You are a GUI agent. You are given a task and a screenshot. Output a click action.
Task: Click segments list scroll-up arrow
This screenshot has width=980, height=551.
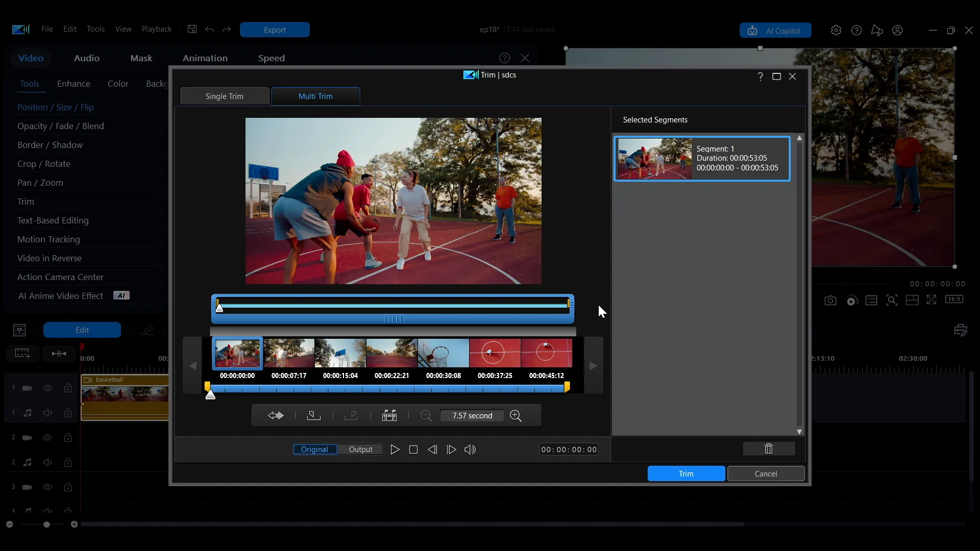pos(799,138)
